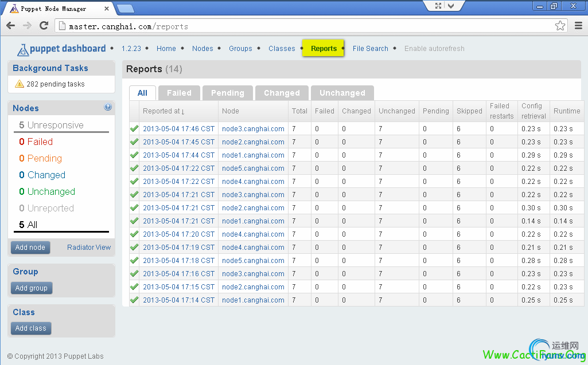Click the fullscreen arrows icon in title bar
Screen dimensions: 588x365
(438, 6)
